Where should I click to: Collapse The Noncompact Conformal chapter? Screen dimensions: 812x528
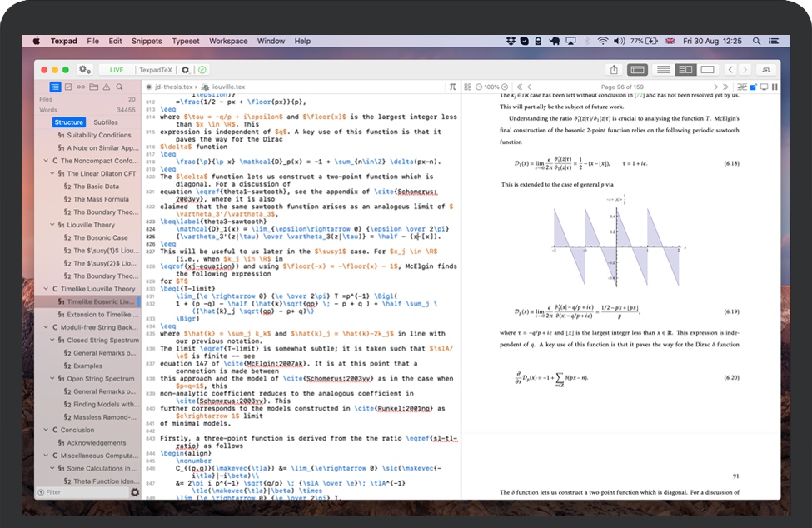point(46,161)
